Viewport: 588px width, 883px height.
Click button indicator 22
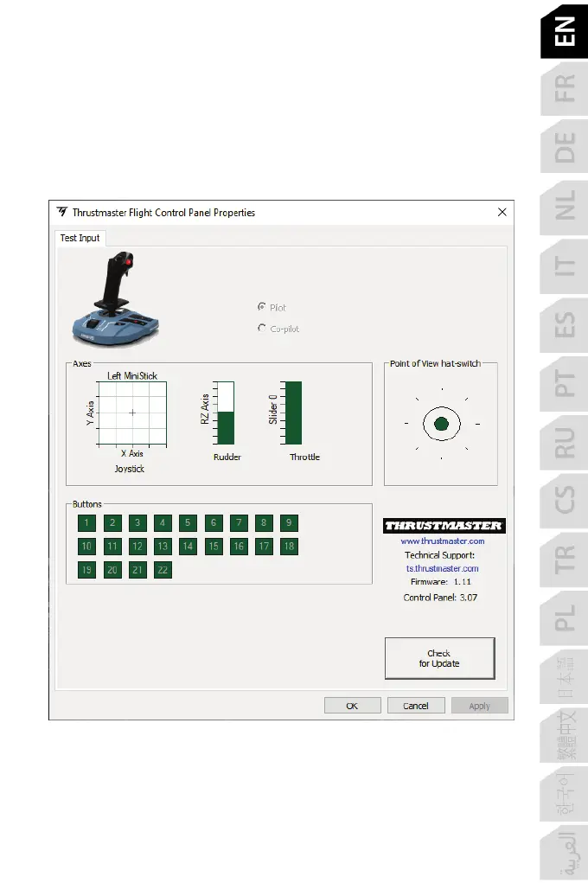point(163,571)
